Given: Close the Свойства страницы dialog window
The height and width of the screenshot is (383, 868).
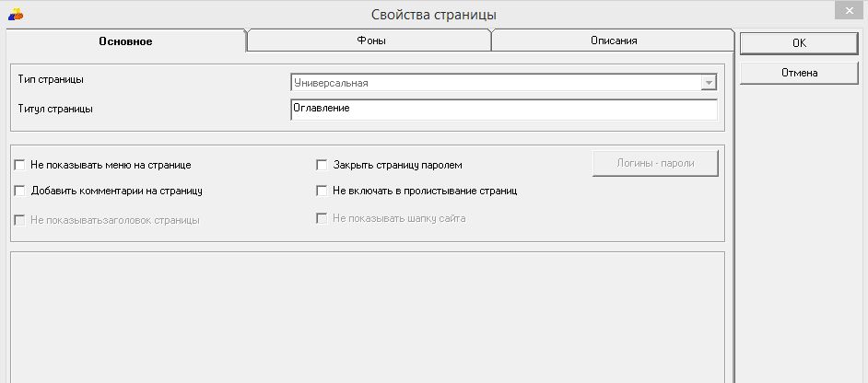Looking at the screenshot, I should coord(848,11).
